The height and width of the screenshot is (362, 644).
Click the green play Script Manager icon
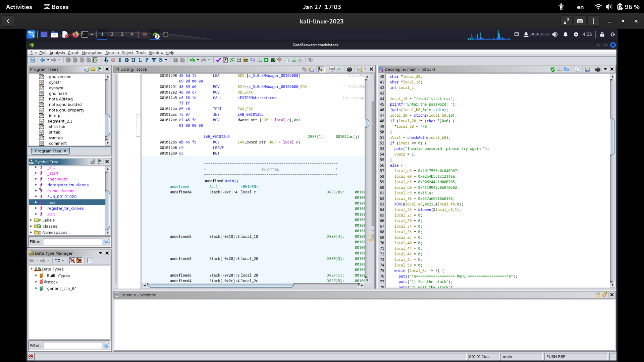266,60
